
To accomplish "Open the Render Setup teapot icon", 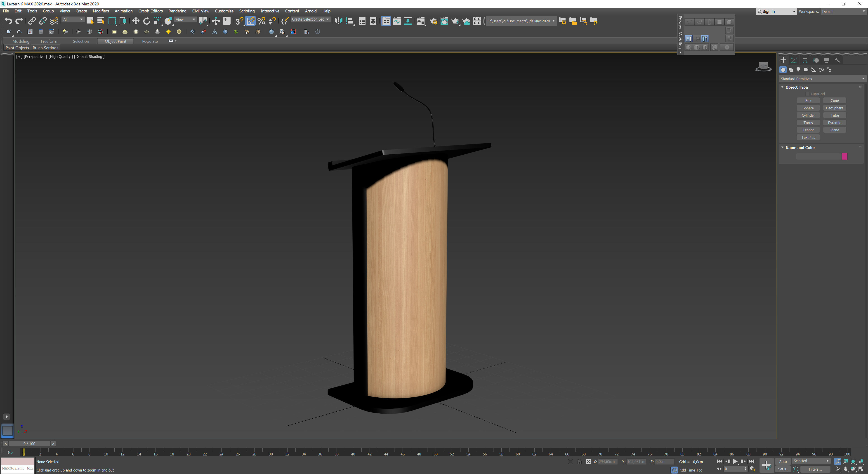I will pyautogui.click(x=433, y=21).
